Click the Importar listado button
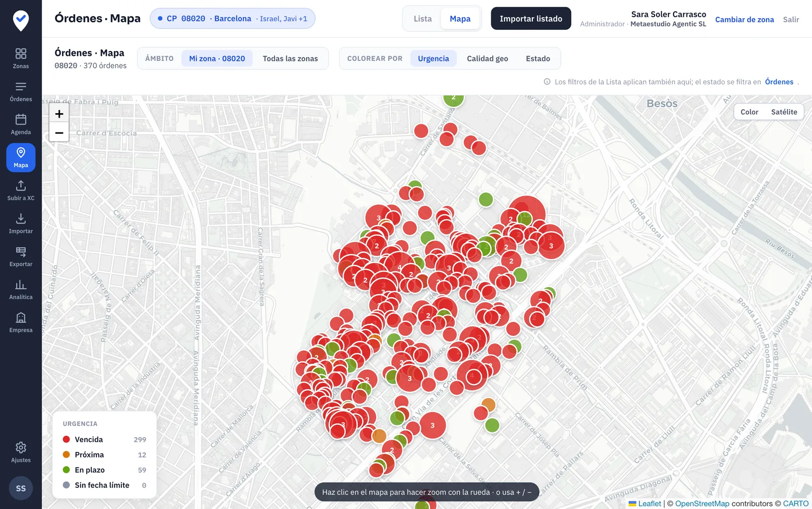 click(531, 18)
